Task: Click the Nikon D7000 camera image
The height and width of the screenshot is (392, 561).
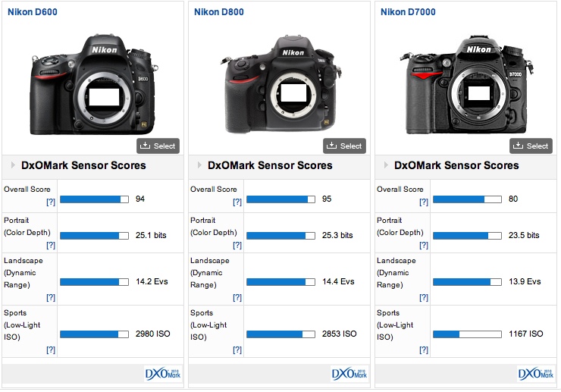Action: [x=466, y=85]
